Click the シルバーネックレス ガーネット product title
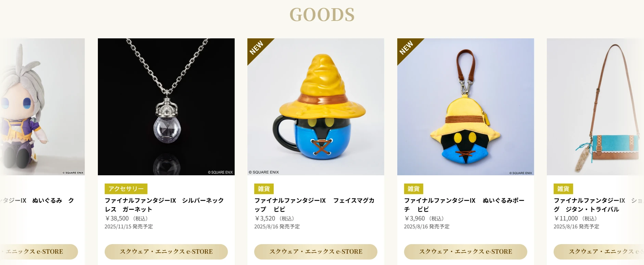The image size is (644, 265). coord(164,205)
